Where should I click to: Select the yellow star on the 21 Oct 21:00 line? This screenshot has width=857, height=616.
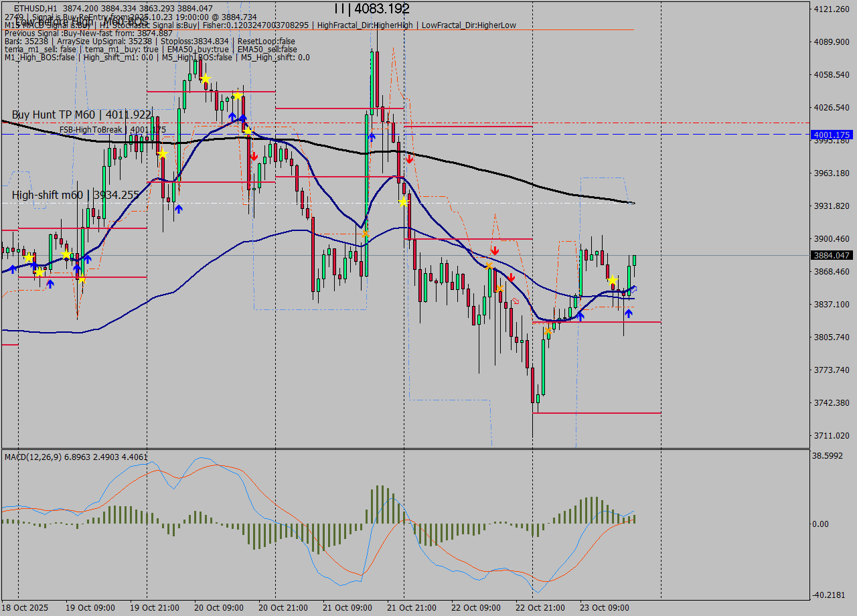click(x=403, y=202)
